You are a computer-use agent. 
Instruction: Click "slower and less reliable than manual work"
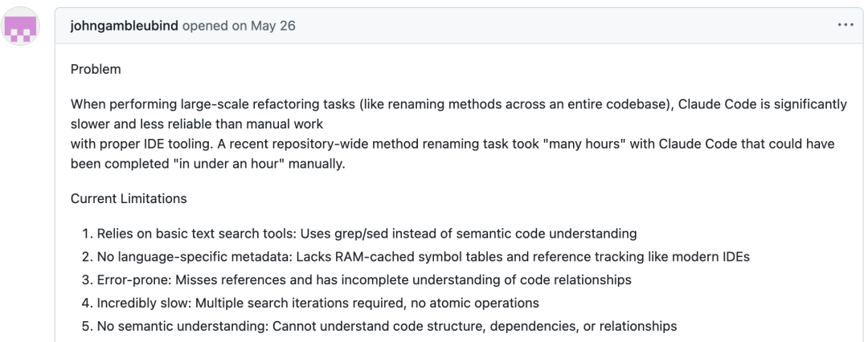click(x=197, y=124)
